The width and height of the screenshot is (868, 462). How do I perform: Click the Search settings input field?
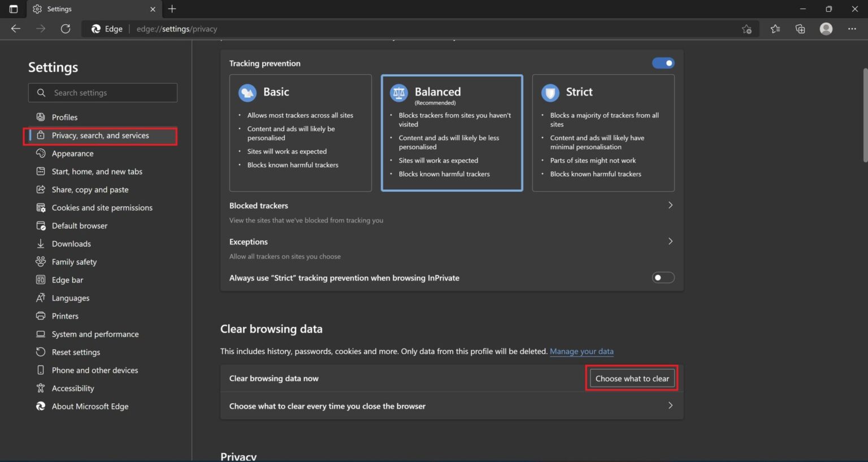click(102, 92)
